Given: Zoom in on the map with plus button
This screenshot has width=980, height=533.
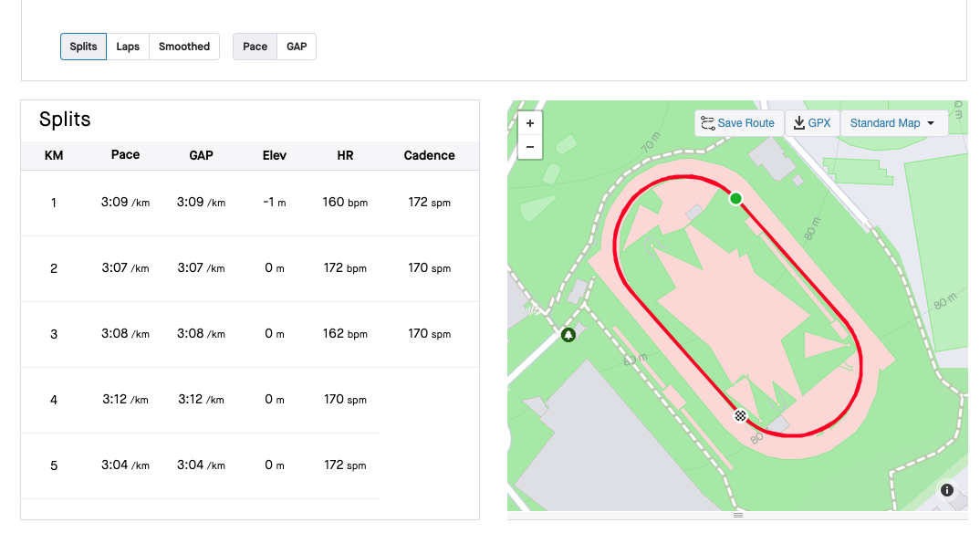Looking at the screenshot, I should 530,123.
